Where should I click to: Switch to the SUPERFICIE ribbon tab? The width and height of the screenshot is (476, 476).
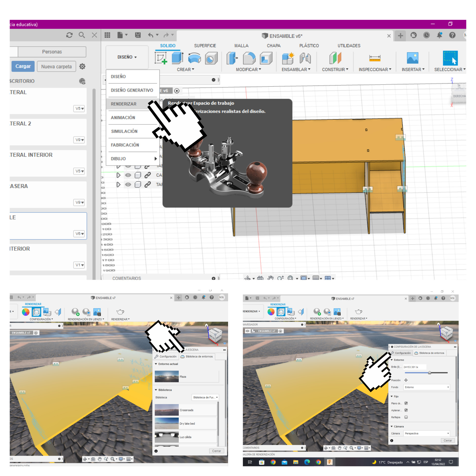pos(205,46)
